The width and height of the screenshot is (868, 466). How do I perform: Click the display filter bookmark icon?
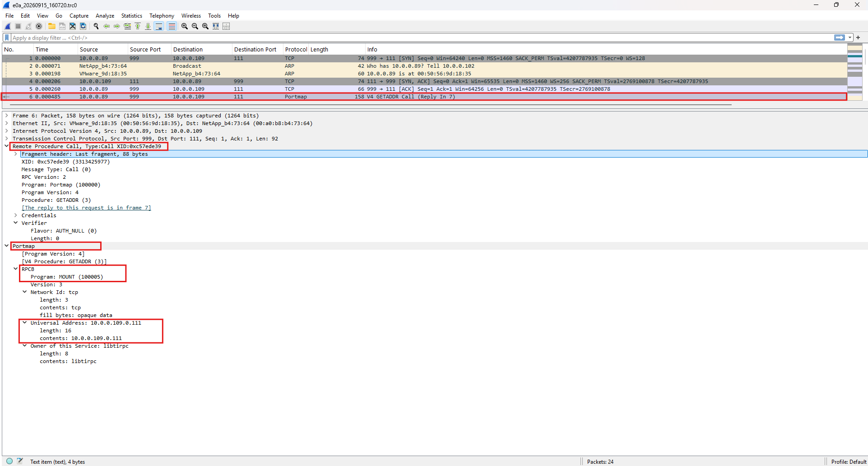7,37
